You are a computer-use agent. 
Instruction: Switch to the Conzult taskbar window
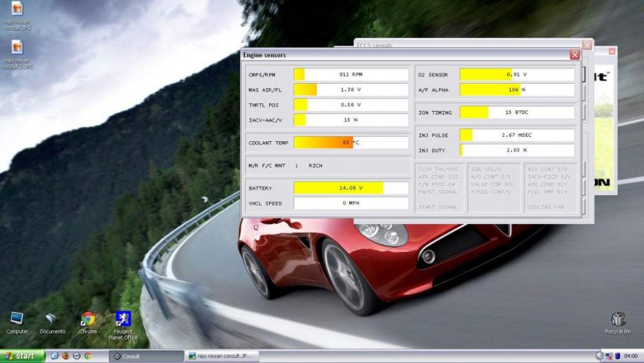point(146,356)
